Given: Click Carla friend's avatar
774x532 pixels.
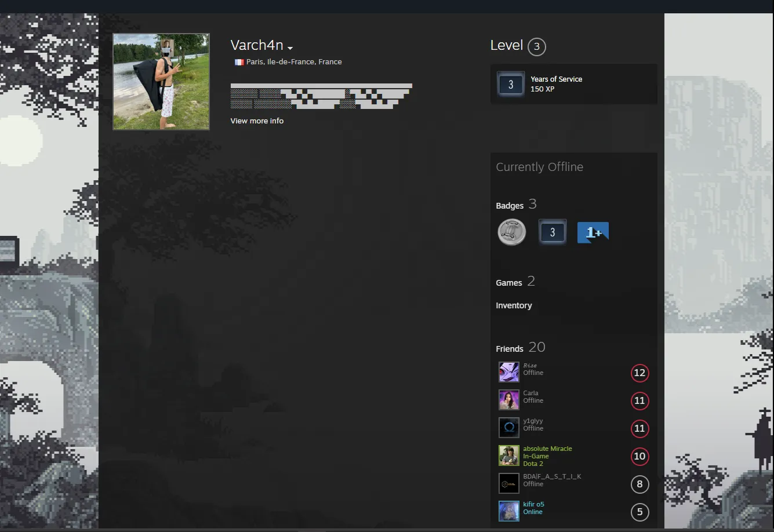Looking at the screenshot, I should [x=509, y=400].
